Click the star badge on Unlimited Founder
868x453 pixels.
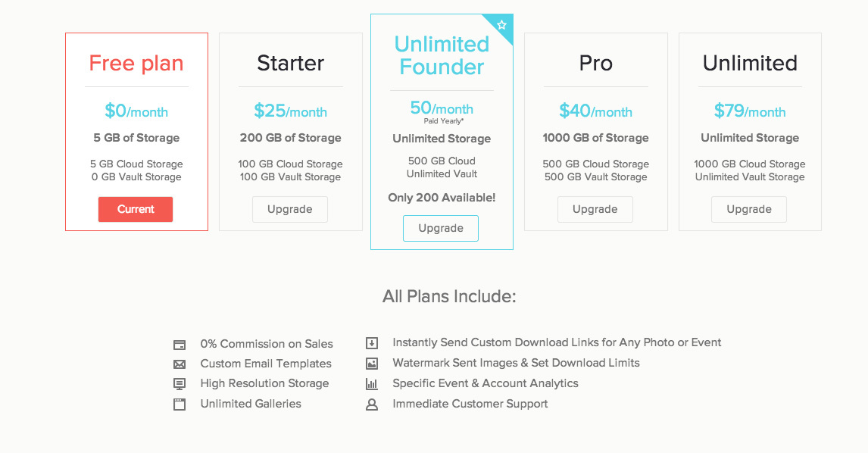(x=502, y=25)
